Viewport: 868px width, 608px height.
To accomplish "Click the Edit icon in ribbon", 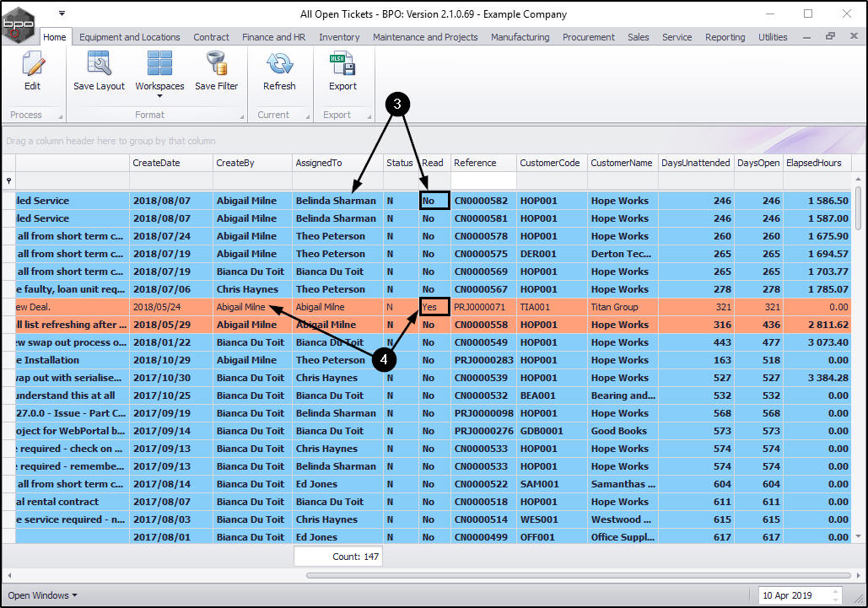I will 32,66.
